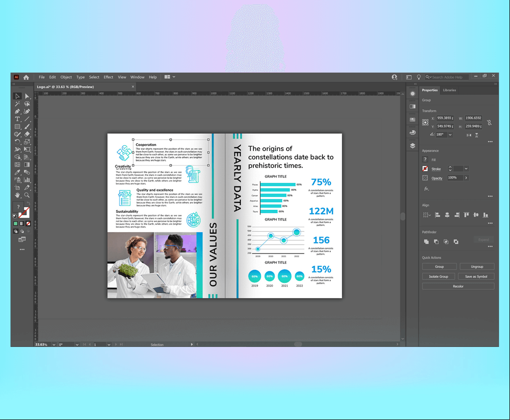Show more Transform options
This screenshot has width=510, height=420.
(490, 142)
